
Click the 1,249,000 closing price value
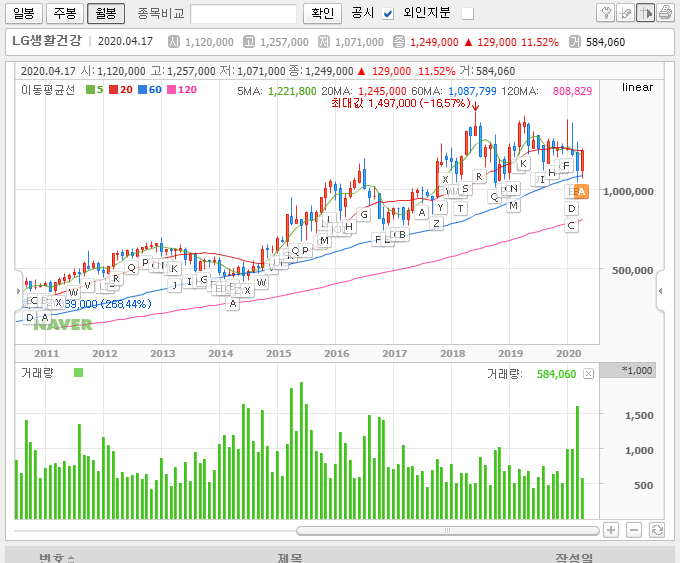pyautogui.click(x=434, y=42)
